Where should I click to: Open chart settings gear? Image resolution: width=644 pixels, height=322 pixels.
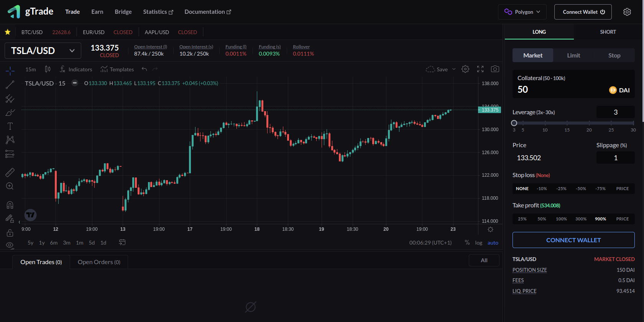click(465, 69)
